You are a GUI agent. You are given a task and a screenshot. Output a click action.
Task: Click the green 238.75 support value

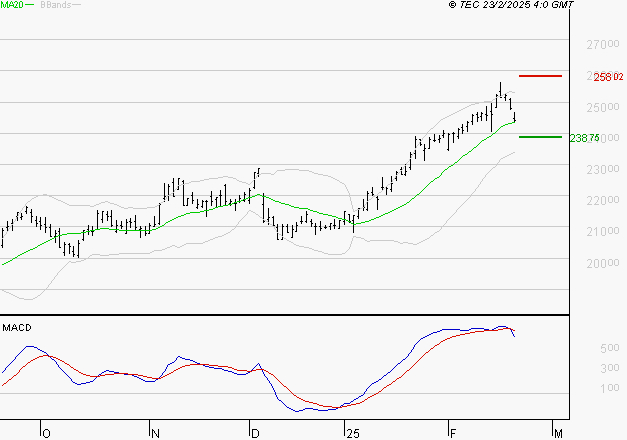pyautogui.click(x=585, y=138)
